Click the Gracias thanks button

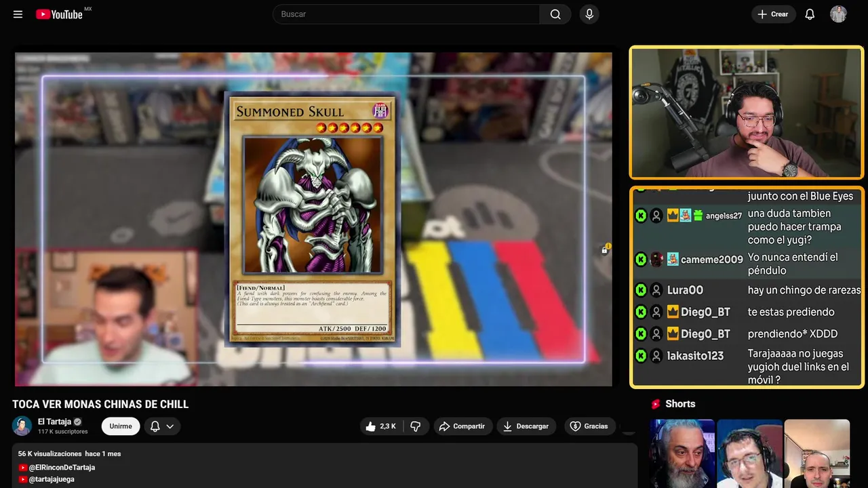589,426
